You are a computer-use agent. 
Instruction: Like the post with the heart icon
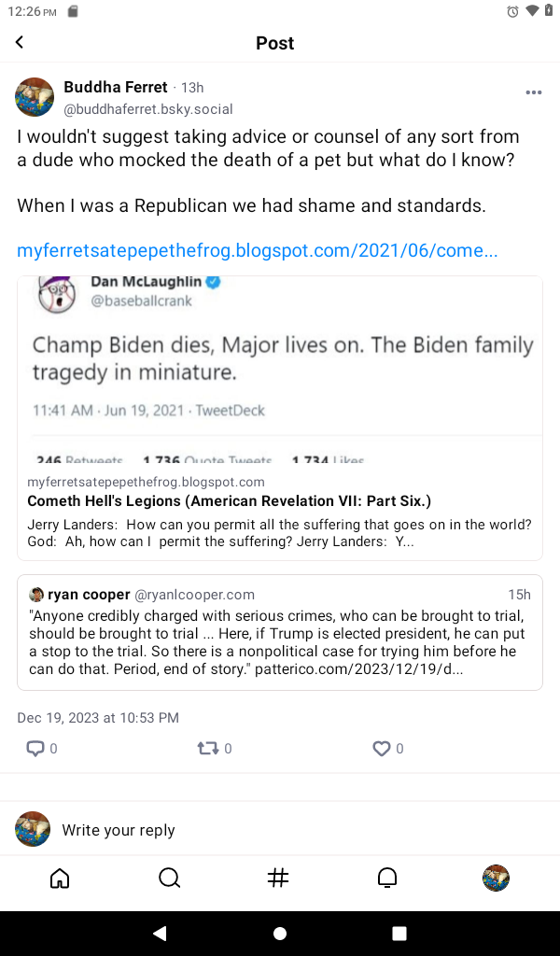(381, 748)
